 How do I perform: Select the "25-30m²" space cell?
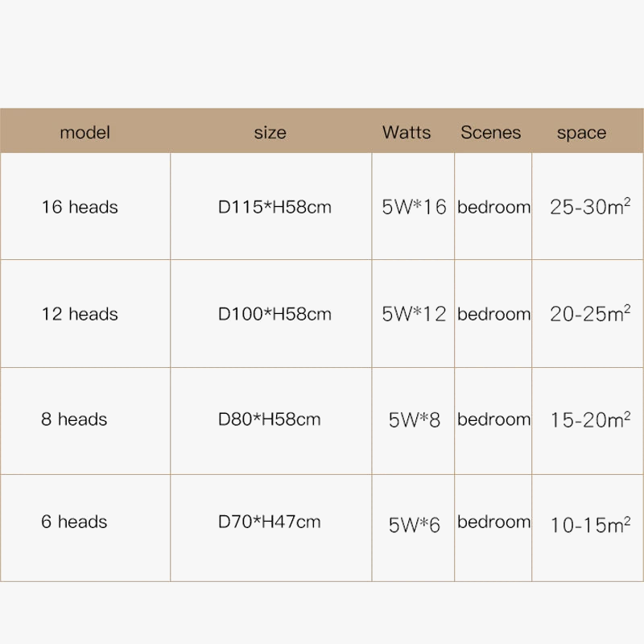pyautogui.click(x=589, y=207)
